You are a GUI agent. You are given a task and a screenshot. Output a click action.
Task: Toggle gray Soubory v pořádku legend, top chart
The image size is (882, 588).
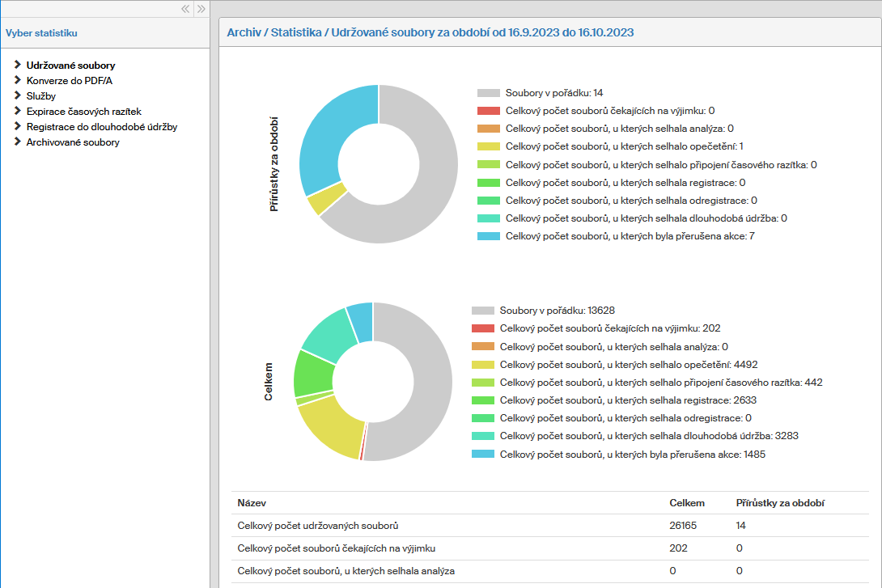489,93
